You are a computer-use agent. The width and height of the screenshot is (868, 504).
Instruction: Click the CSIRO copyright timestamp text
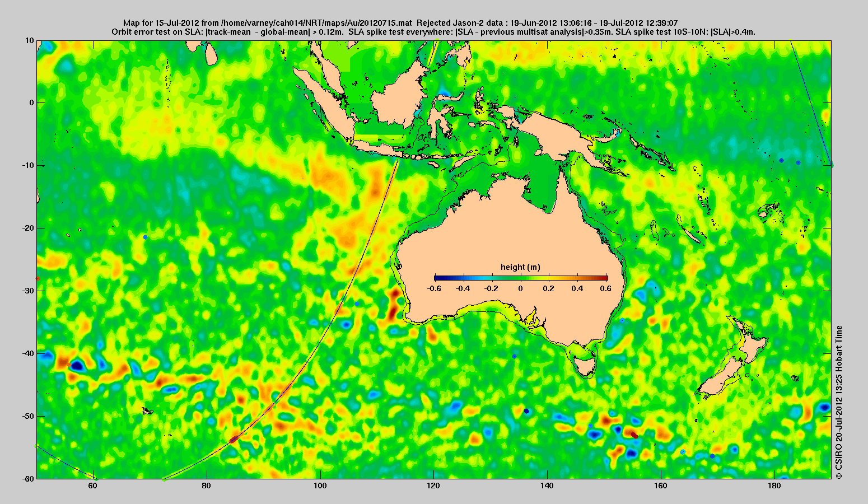838,402
